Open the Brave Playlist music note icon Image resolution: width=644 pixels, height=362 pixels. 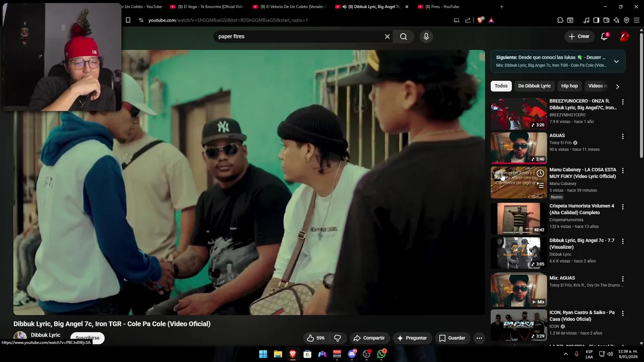coord(586,20)
